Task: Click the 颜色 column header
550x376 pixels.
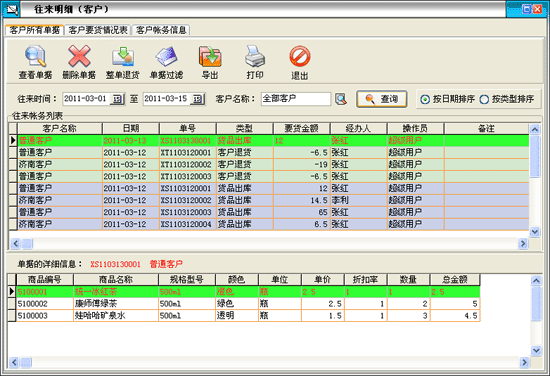Action: [x=237, y=280]
